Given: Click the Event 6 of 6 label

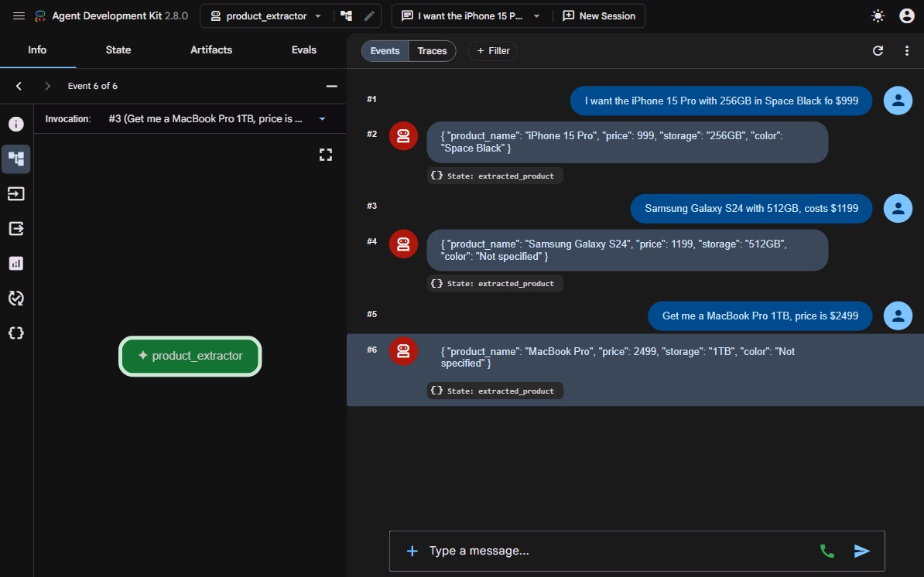Looking at the screenshot, I should (93, 86).
